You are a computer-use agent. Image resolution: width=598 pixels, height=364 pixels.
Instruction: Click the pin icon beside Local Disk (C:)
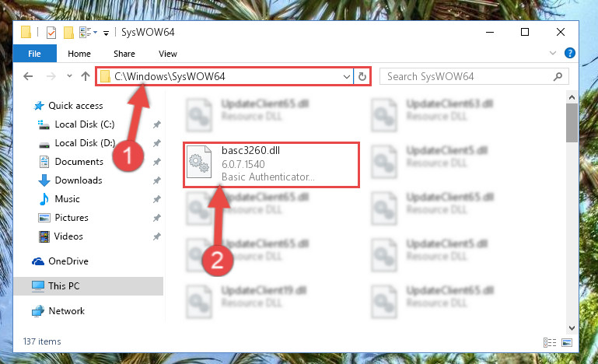coord(157,124)
